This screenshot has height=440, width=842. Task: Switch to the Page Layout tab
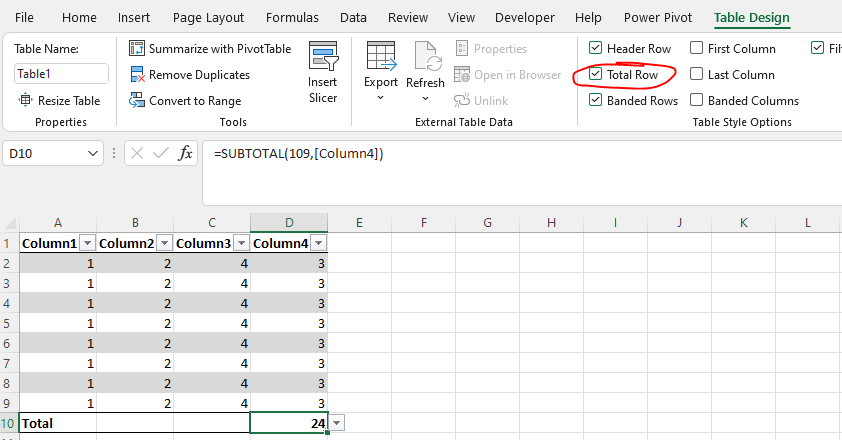(x=208, y=18)
